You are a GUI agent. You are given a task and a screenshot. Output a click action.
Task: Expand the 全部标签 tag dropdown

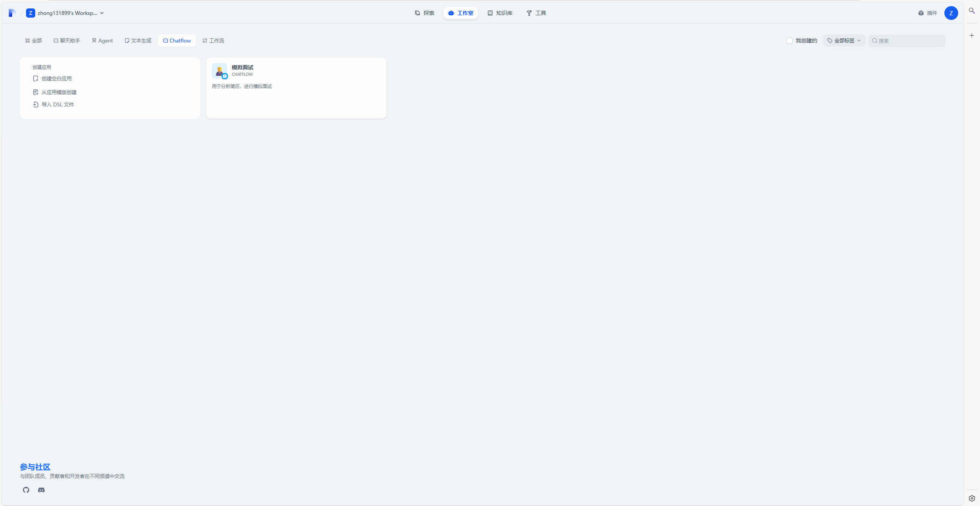tap(844, 41)
